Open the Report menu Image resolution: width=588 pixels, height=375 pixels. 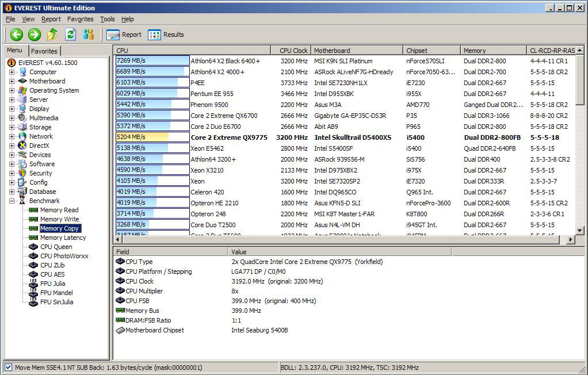click(x=51, y=19)
